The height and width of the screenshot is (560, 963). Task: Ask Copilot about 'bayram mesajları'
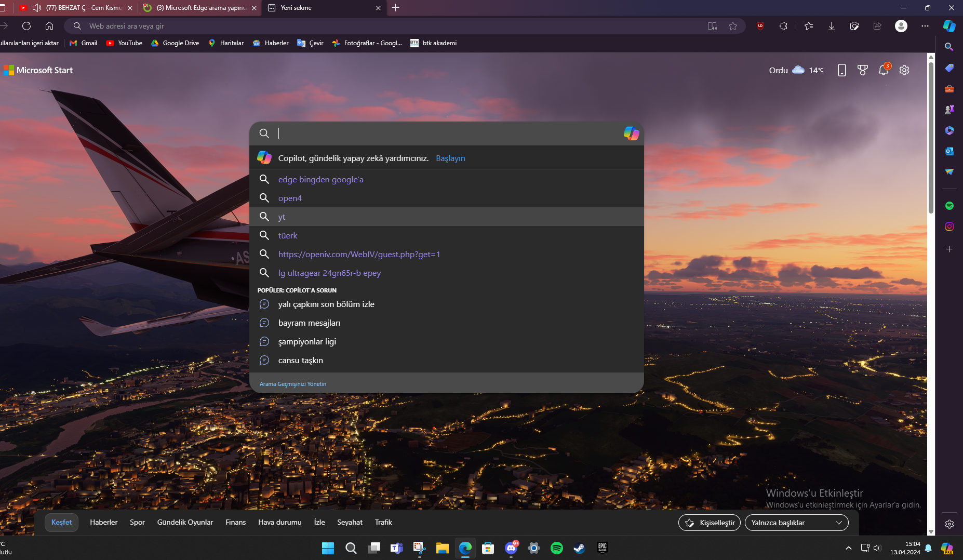447,323
